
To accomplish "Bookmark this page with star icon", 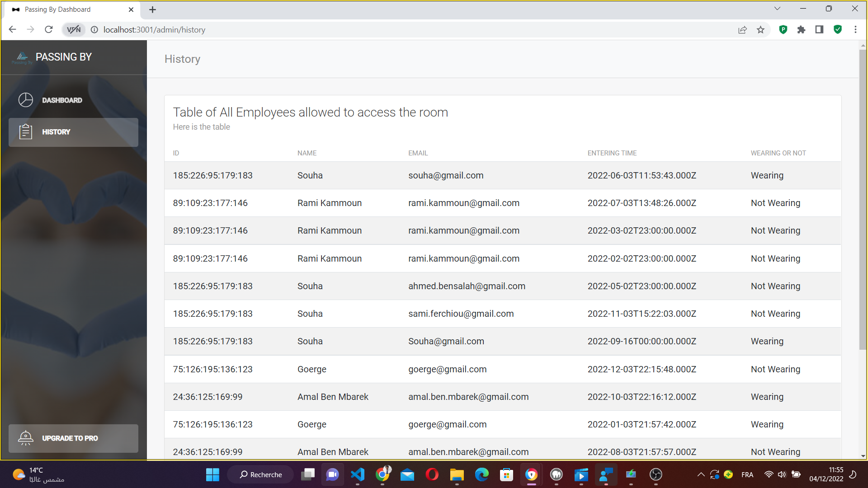I will [760, 30].
